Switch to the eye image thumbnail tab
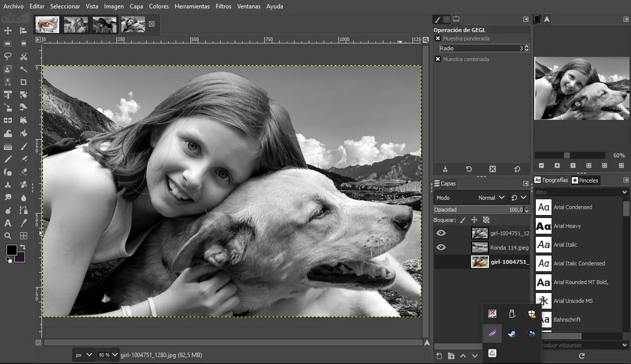 47,24
